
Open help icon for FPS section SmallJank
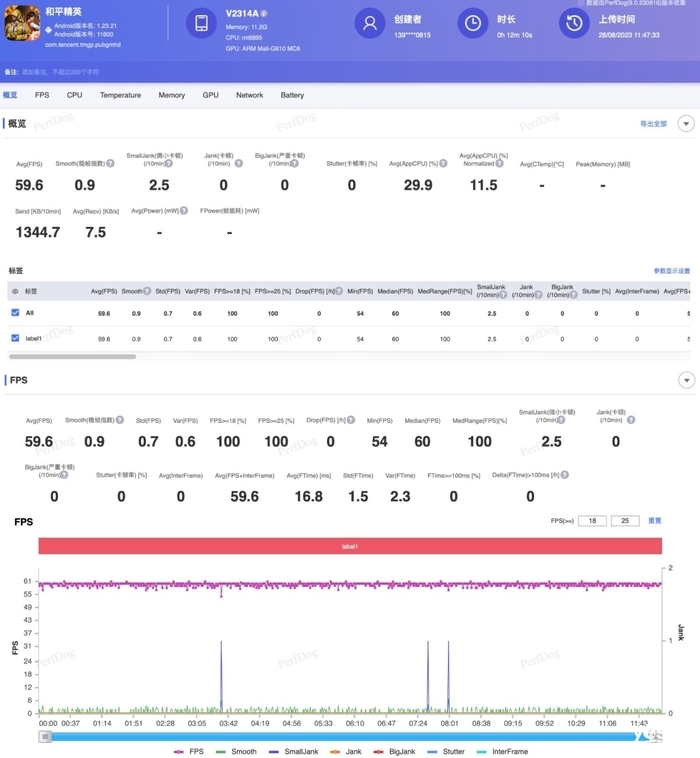[561, 420]
